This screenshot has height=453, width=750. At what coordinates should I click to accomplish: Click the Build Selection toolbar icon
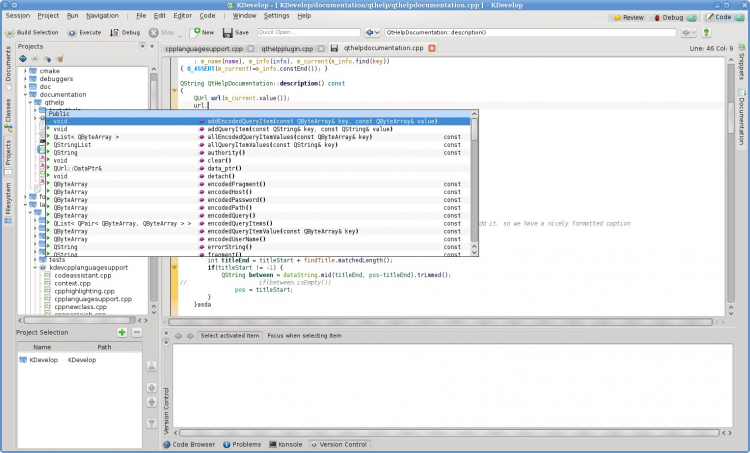[9, 32]
